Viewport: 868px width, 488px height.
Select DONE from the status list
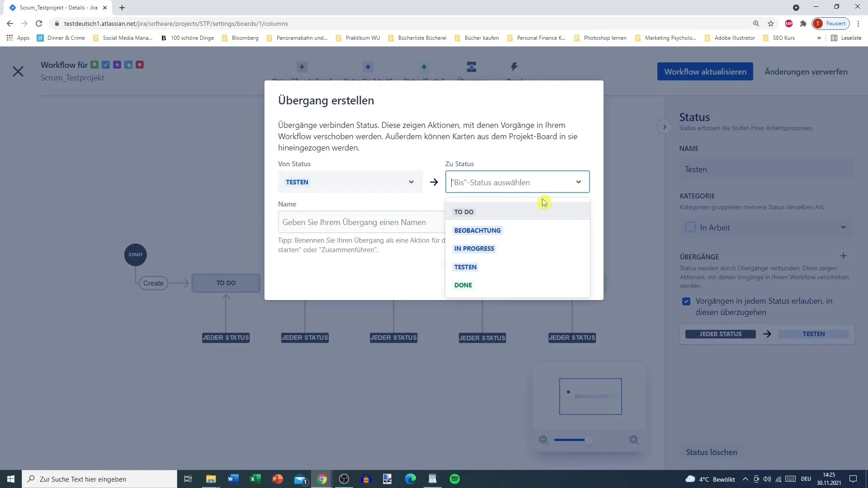[518, 285]
